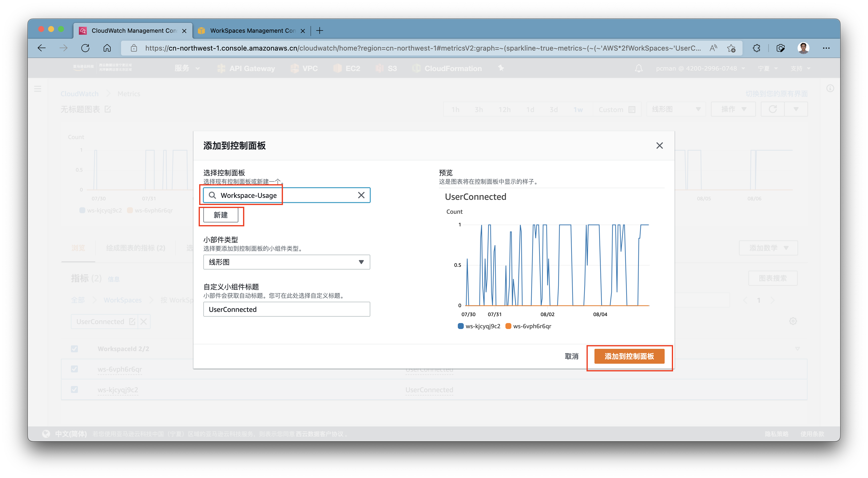Open VPC shortcut in AWS nav
The image size is (868, 478).
(304, 68)
